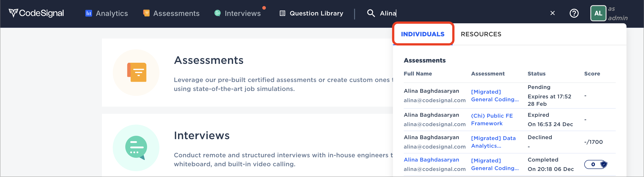This screenshot has width=644, height=177.
Task: Open Completed row's [Migrated] General Coding link
Action: pos(495,164)
